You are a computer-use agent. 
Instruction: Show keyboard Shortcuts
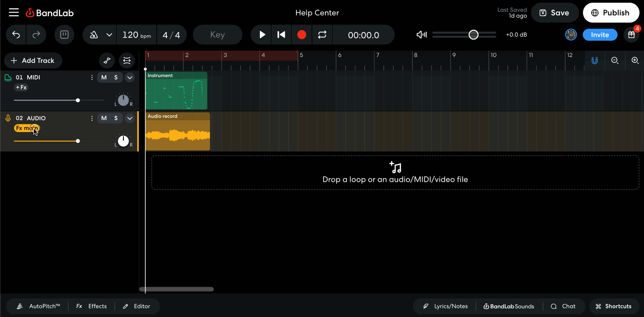pyautogui.click(x=614, y=306)
